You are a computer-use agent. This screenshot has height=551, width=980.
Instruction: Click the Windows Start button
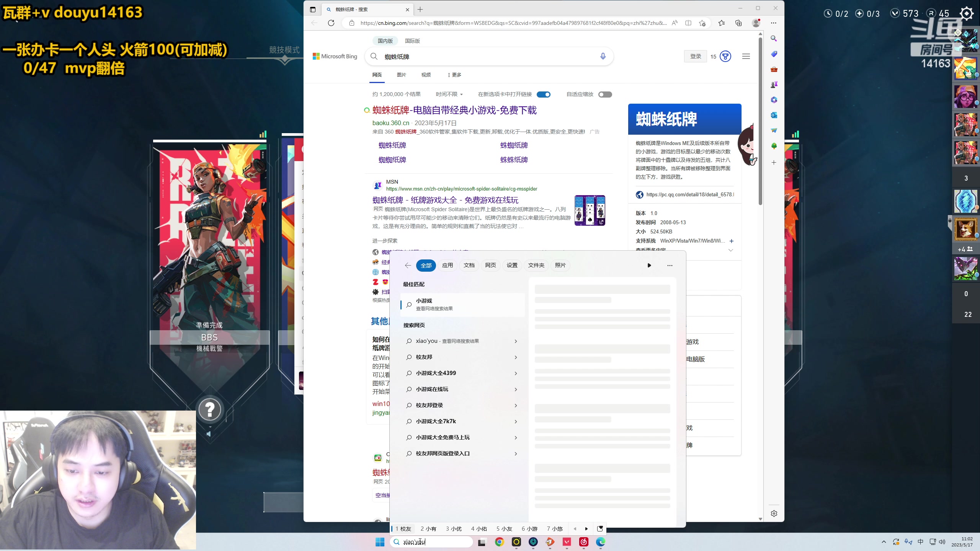coord(380,542)
